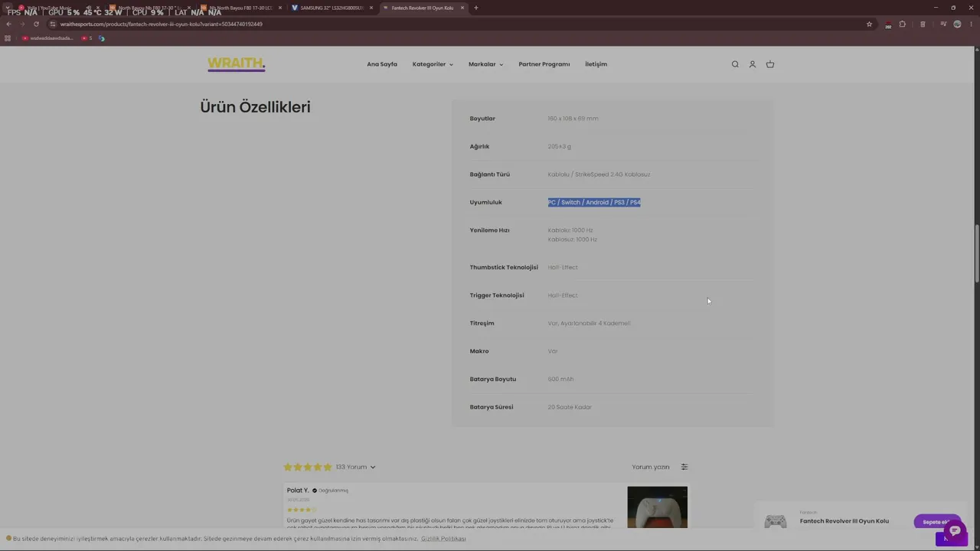Expand the 133 Yorum reviews dropdown

355,467
